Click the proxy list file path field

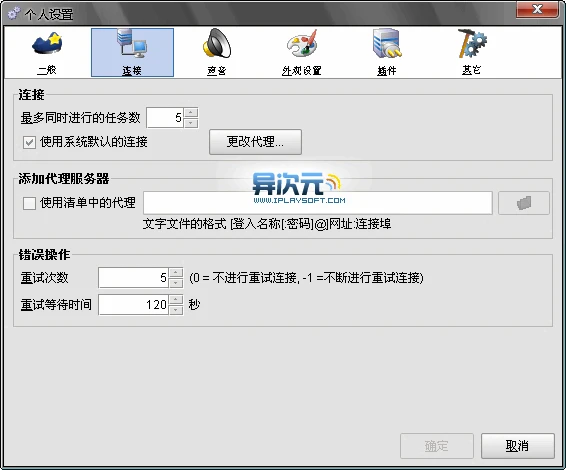[x=318, y=203]
